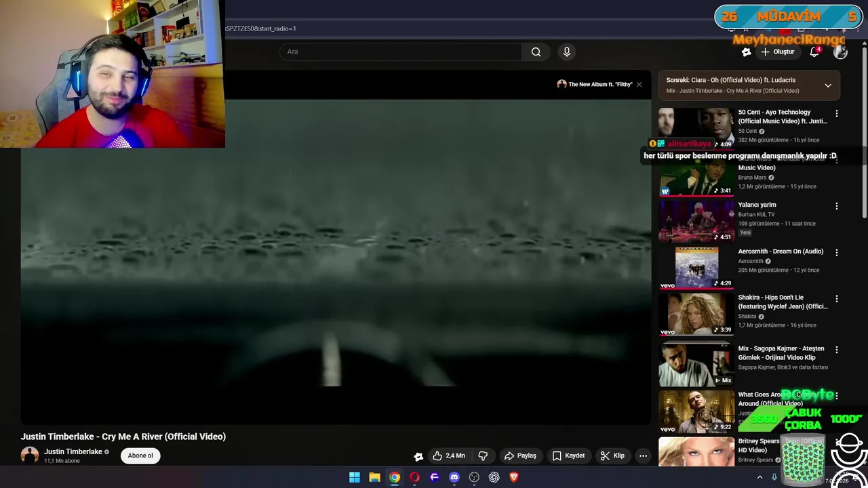Click the star icon beside Oluştur
Screen dimensions: 868x488
pyautogui.click(x=746, y=52)
